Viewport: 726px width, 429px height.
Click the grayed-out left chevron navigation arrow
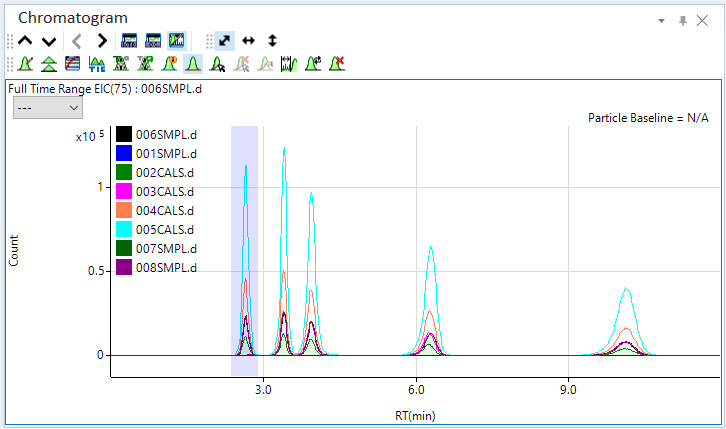tap(77, 41)
